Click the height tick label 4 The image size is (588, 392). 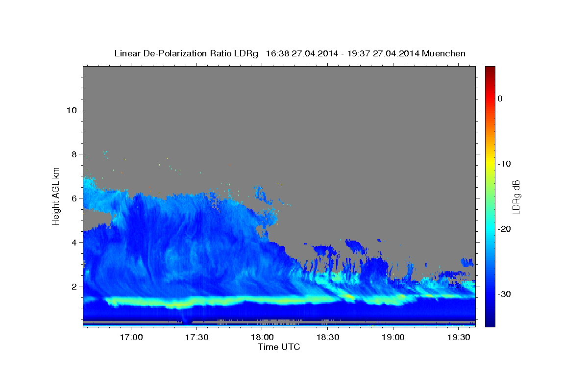pyautogui.click(x=74, y=243)
